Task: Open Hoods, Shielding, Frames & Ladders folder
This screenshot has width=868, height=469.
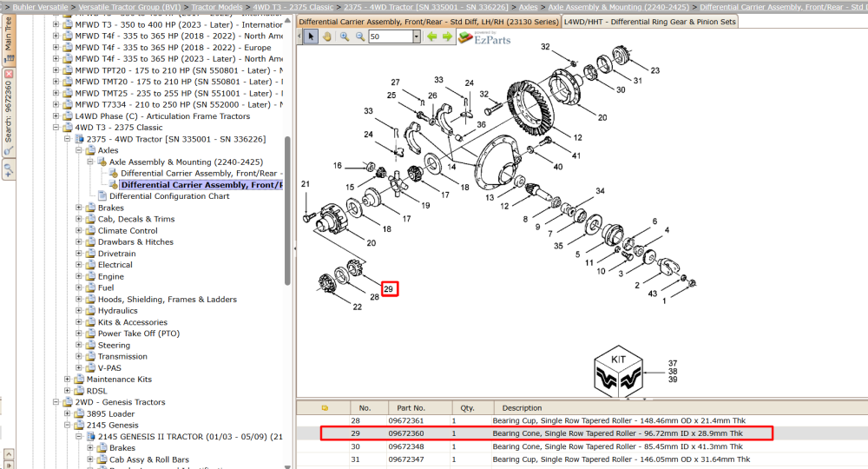Action: (x=167, y=300)
